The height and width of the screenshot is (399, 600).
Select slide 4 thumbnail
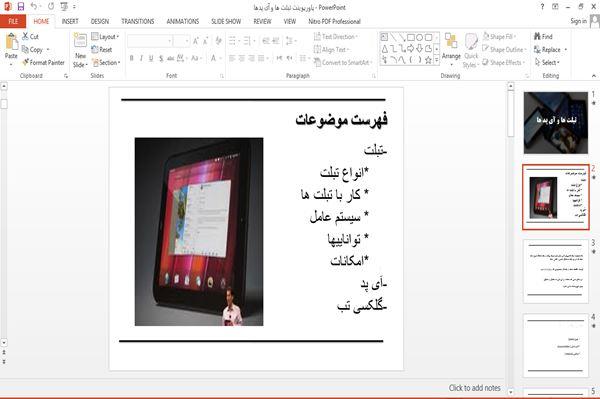[556, 345]
